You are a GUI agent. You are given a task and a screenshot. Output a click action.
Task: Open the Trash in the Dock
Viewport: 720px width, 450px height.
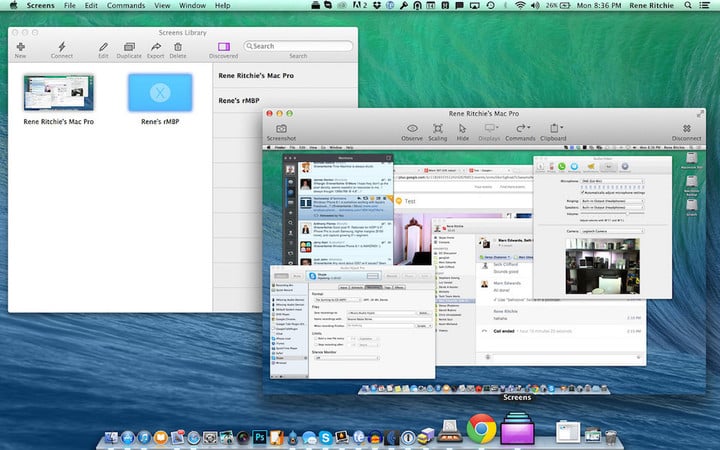pyautogui.click(x=611, y=437)
